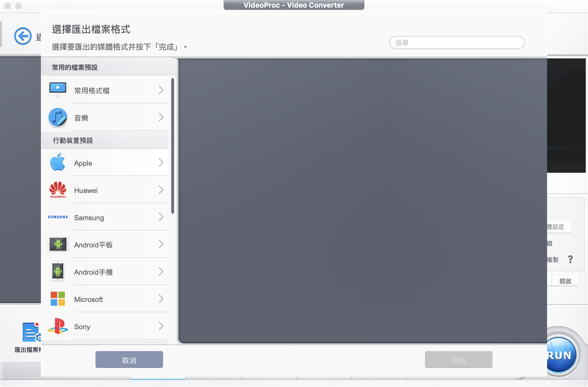Image resolution: width=588 pixels, height=387 pixels.
Task: Click the question mark help icon
Action: (570, 259)
